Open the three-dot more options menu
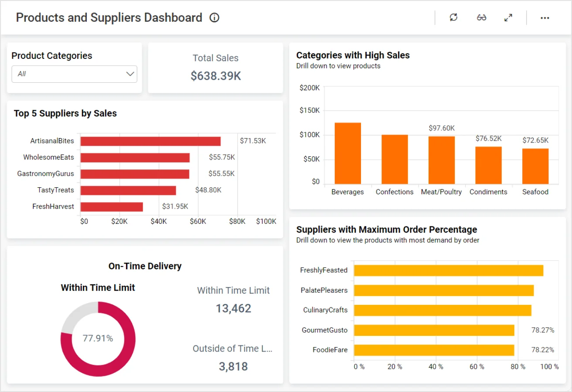Screen dimensions: 572x392 545,18
